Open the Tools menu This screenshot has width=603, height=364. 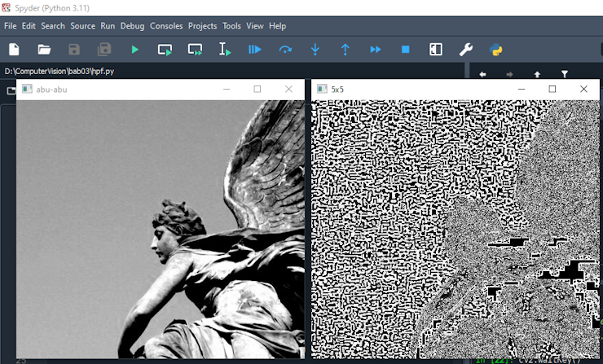pyautogui.click(x=231, y=26)
